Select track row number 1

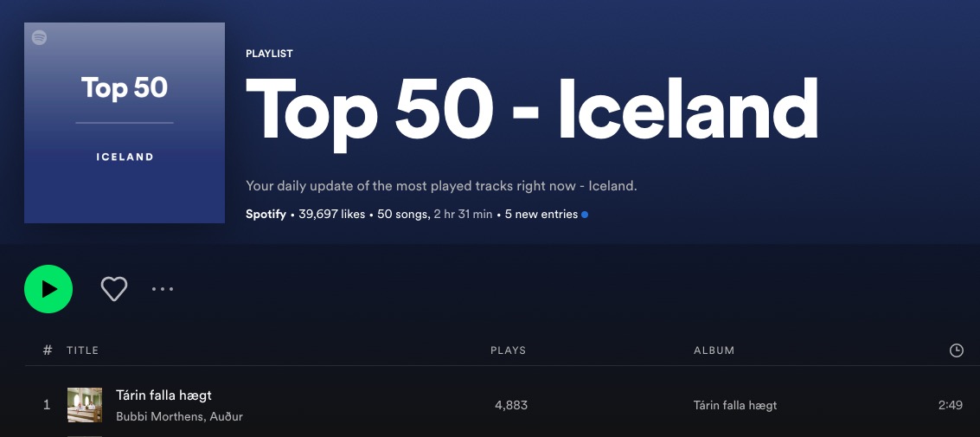pyautogui.click(x=495, y=405)
